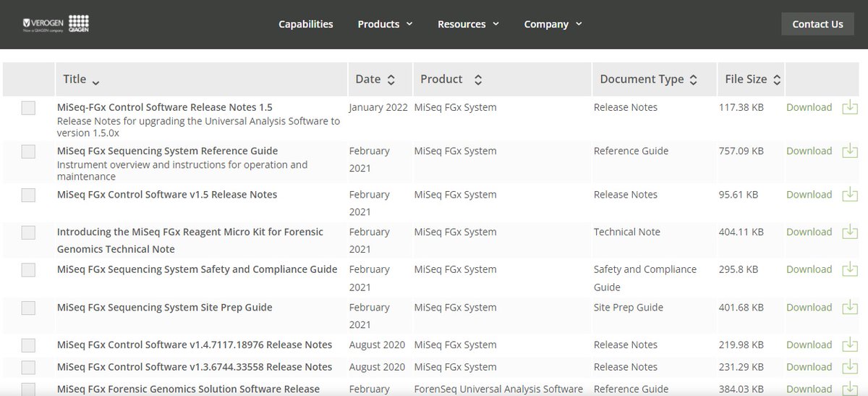Tick checkbox for Reagent Micro Kit Technical Note

[28, 232]
